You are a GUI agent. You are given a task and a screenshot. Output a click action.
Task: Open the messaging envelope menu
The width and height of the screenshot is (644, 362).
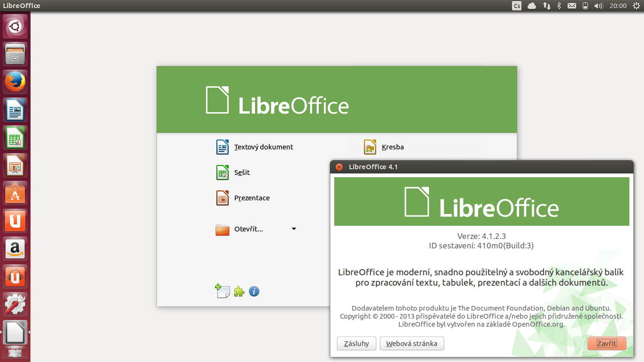click(571, 5)
